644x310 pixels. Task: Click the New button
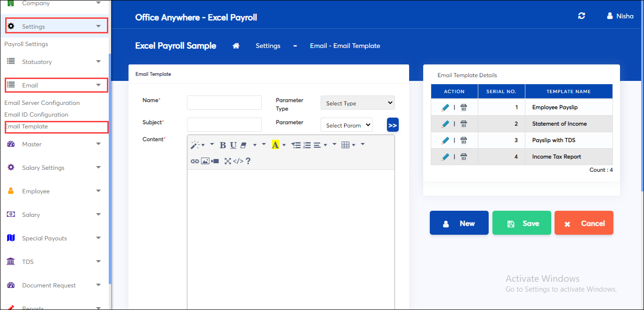459,223
